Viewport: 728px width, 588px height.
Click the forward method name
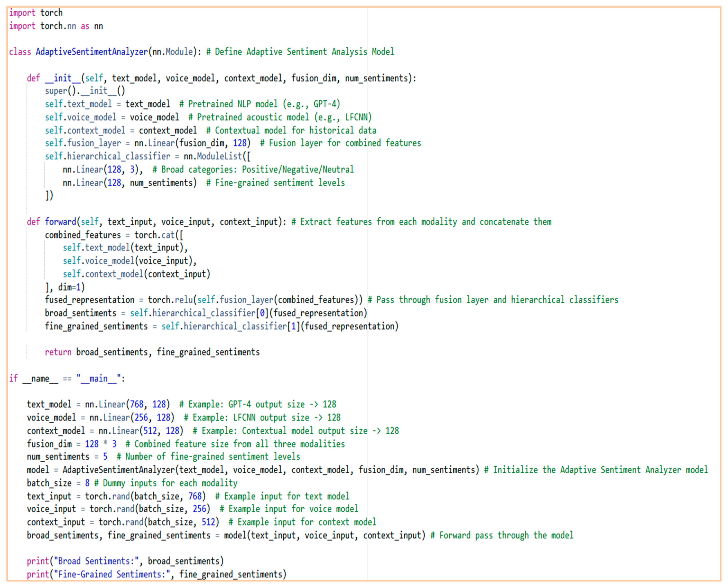click(60, 222)
